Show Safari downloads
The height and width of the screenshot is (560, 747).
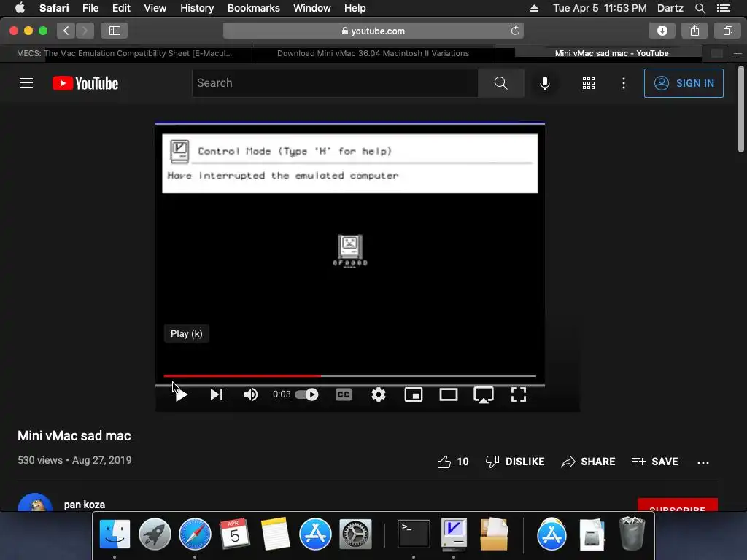pyautogui.click(x=662, y=31)
